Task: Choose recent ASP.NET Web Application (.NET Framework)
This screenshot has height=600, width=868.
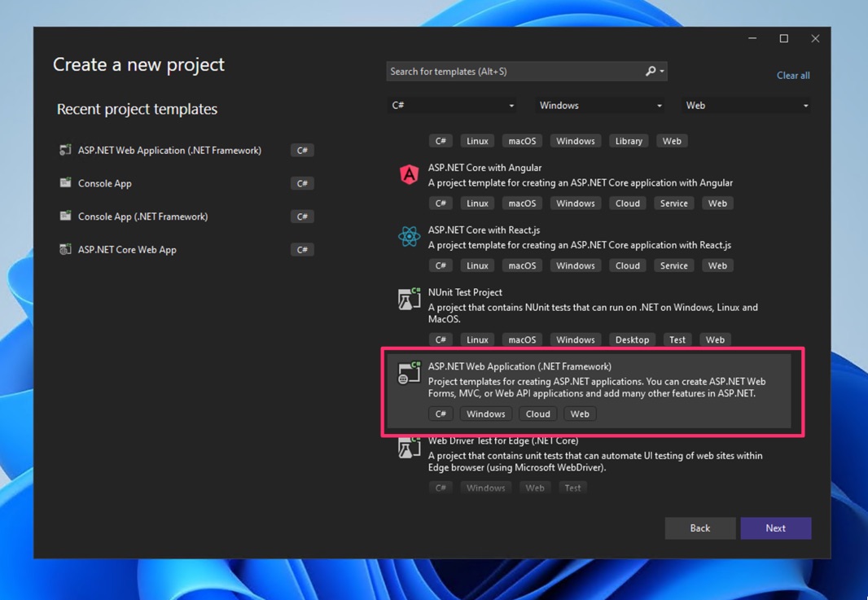Action: point(169,151)
